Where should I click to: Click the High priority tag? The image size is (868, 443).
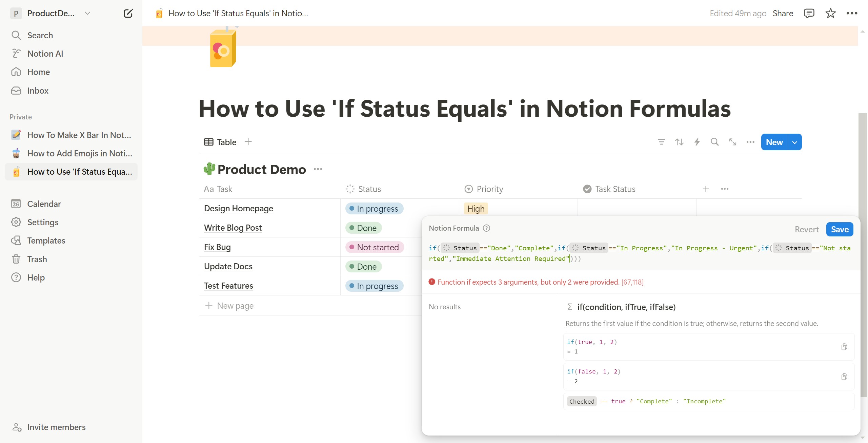pyautogui.click(x=476, y=209)
